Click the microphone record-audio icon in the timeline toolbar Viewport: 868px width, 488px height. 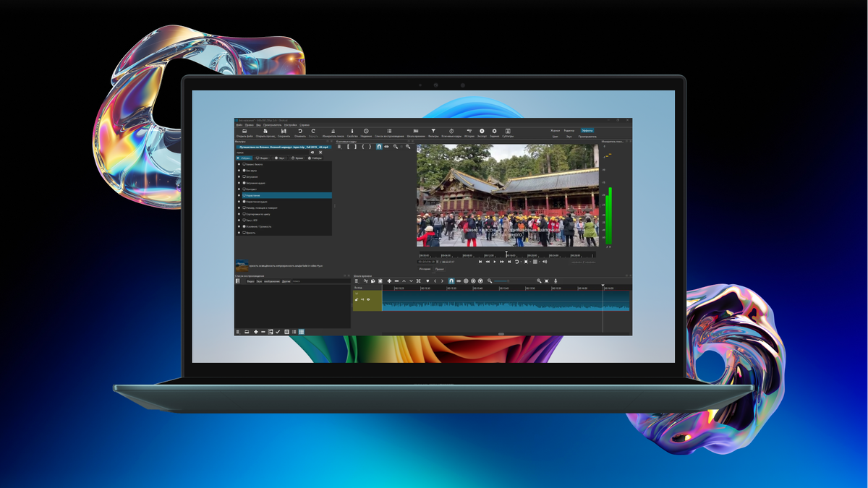click(556, 281)
